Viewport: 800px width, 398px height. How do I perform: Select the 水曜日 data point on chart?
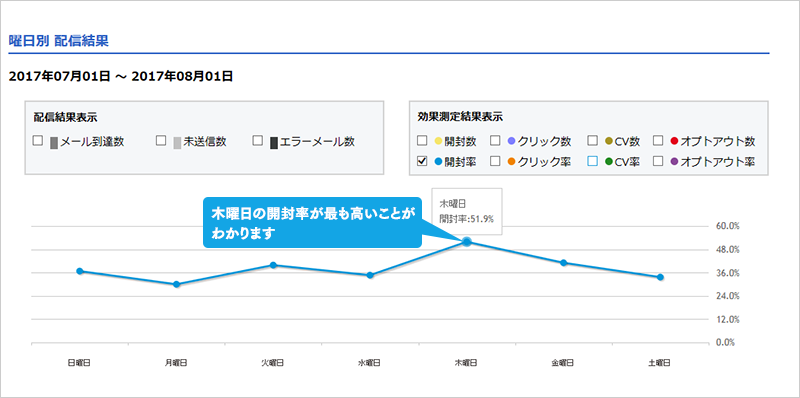click(x=370, y=275)
